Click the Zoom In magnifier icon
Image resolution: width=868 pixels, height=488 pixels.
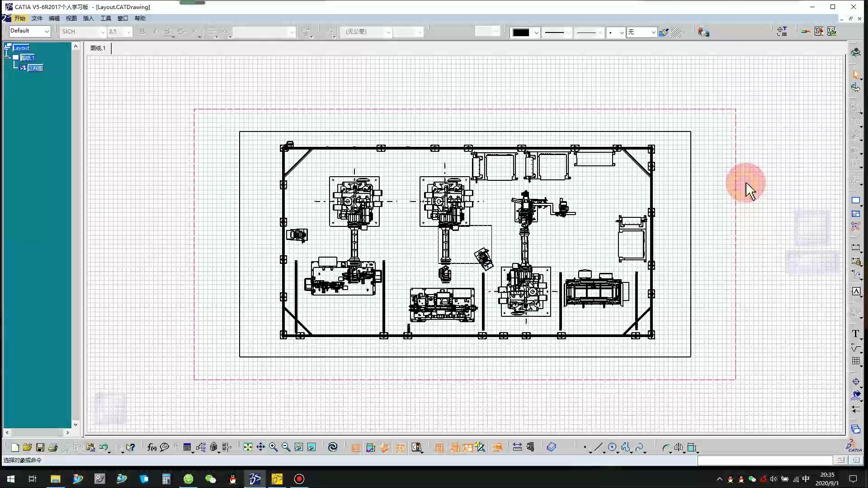click(274, 447)
